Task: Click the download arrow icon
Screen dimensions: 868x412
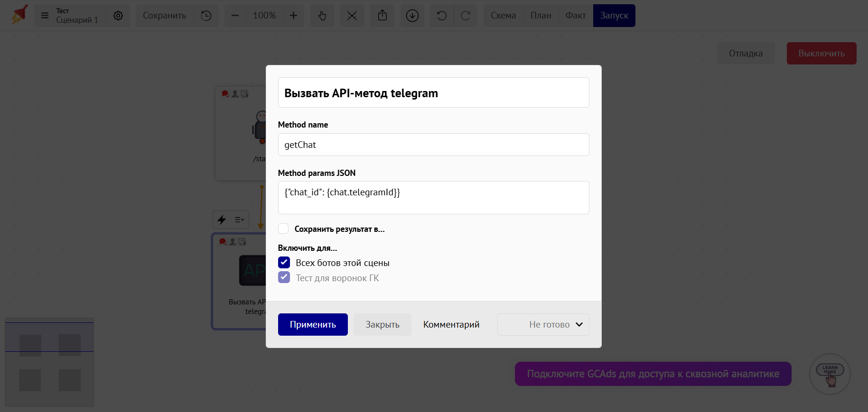Action: point(412,16)
